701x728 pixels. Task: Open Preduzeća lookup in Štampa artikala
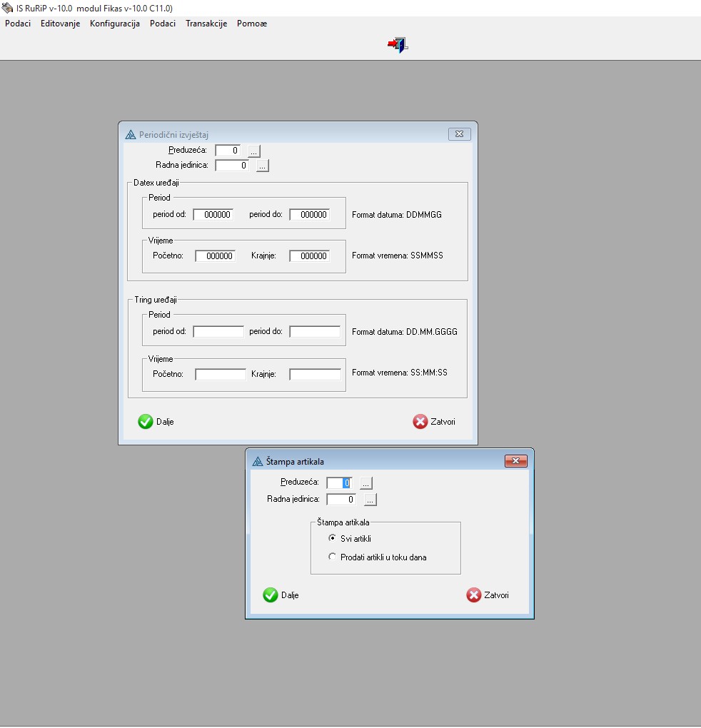tap(365, 482)
